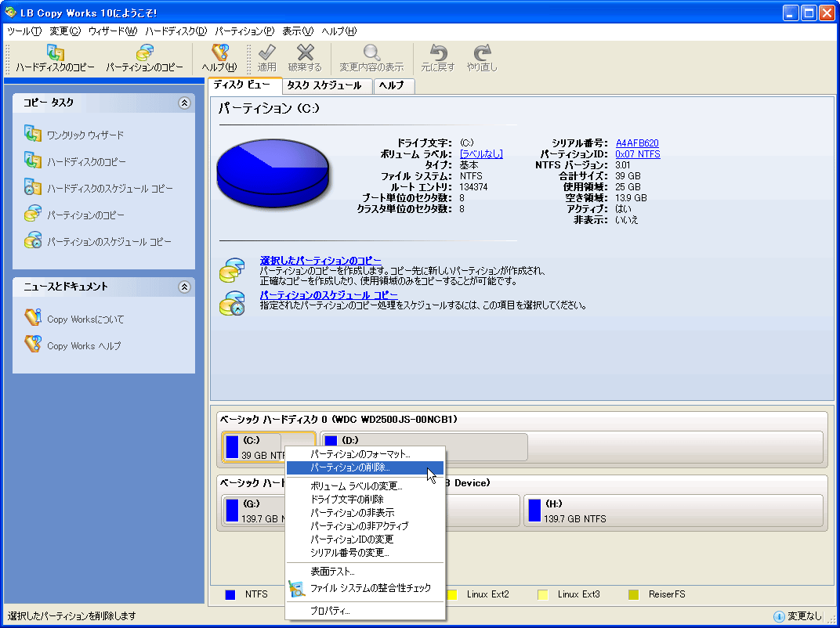Click the 選択したパーティションのコピー link
The width and height of the screenshot is (840, 628).
[321, 261]
